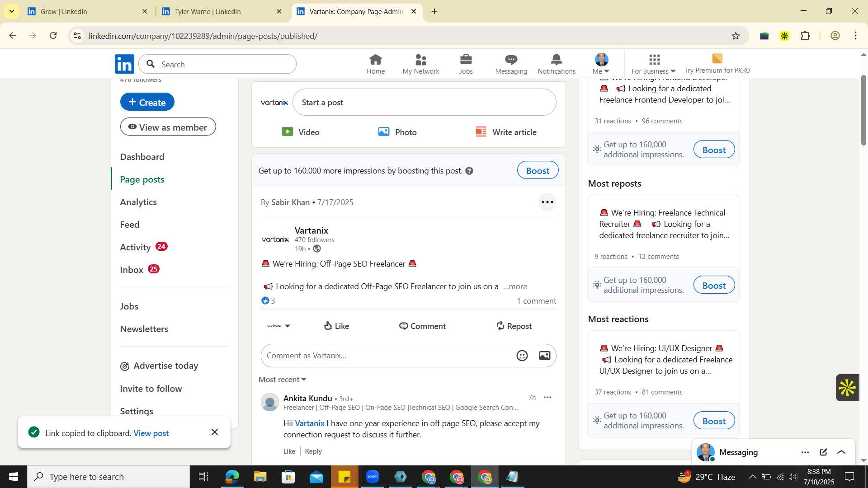
Task: Open File Explorer from taskbar
Action: (260, 477)
